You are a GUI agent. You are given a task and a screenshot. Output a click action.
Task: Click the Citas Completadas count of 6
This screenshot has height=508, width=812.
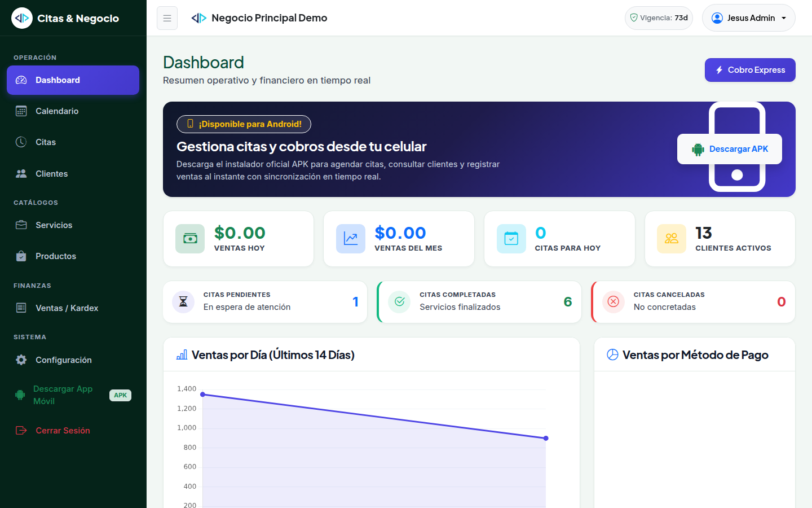click(568, 302)
